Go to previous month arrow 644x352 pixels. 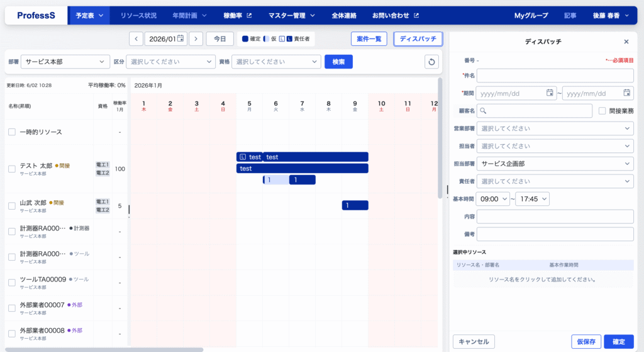click(136, 38)
